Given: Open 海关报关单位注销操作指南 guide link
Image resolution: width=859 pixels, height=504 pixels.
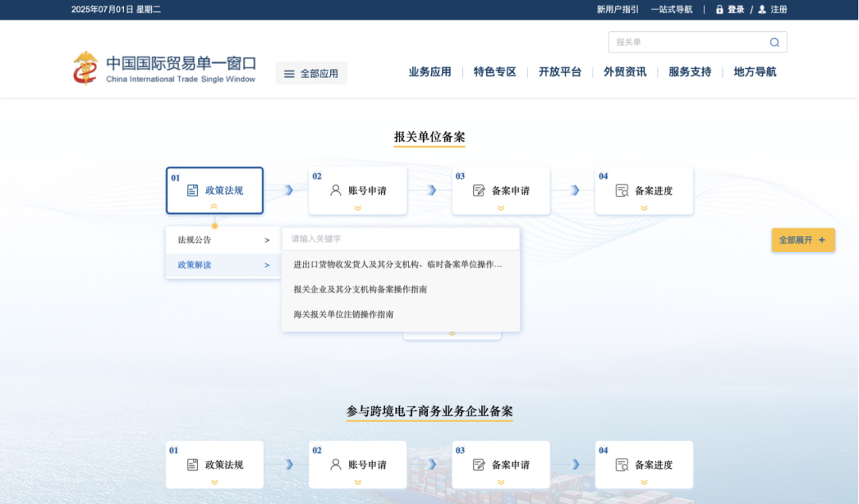Looking at the screenshot, I should [x=345, y=314].
